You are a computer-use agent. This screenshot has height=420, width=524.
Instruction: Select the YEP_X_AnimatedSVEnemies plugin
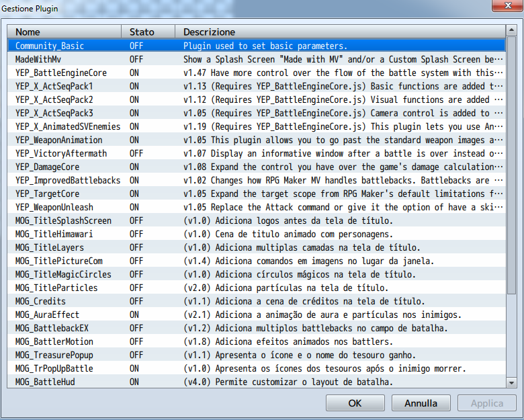(257, 126)
